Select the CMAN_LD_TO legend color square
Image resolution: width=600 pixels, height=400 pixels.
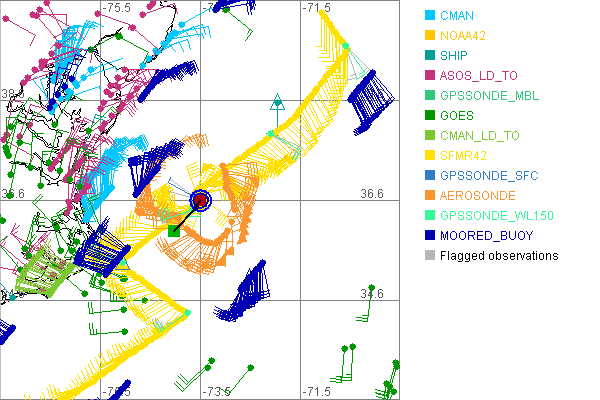click(430, 136)
